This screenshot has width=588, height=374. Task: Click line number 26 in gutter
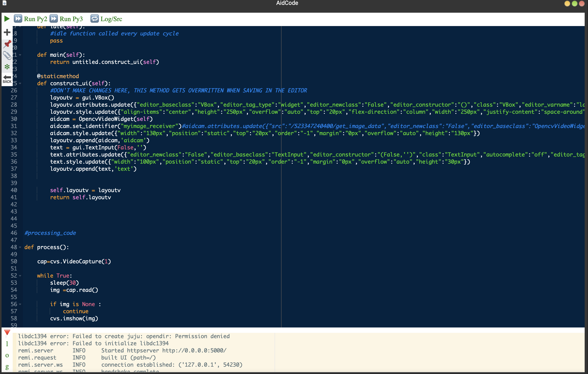(14, 91)
